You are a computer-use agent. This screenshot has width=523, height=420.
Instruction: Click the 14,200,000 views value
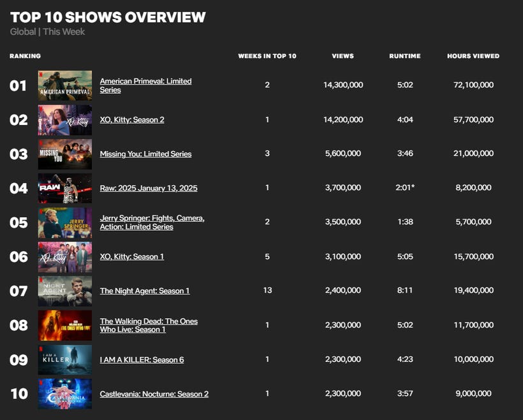(x=343, y=120)
